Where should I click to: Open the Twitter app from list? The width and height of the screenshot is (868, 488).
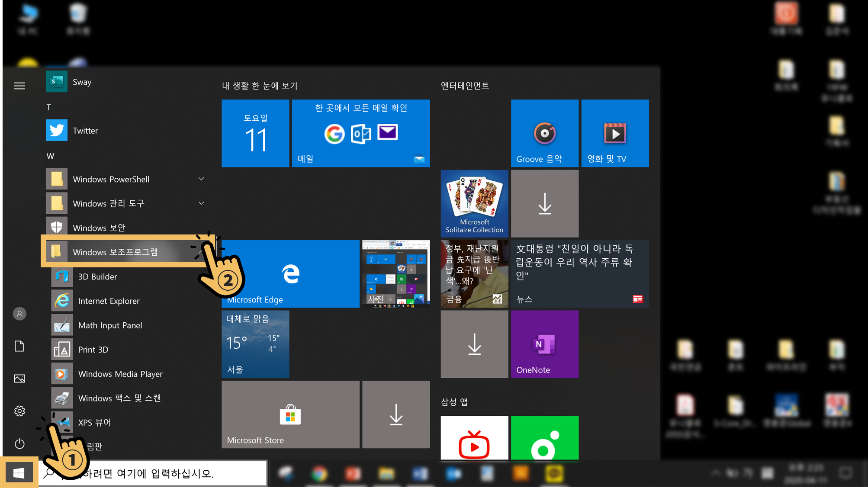coord(85,130)
